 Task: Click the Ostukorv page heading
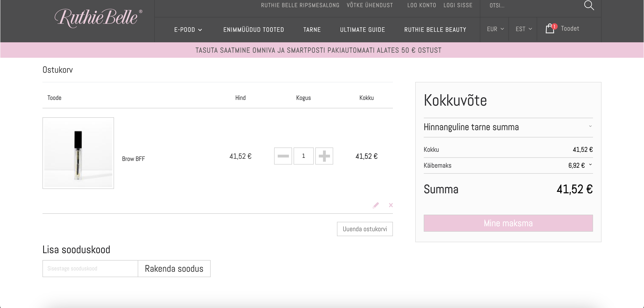click(57, 70)
